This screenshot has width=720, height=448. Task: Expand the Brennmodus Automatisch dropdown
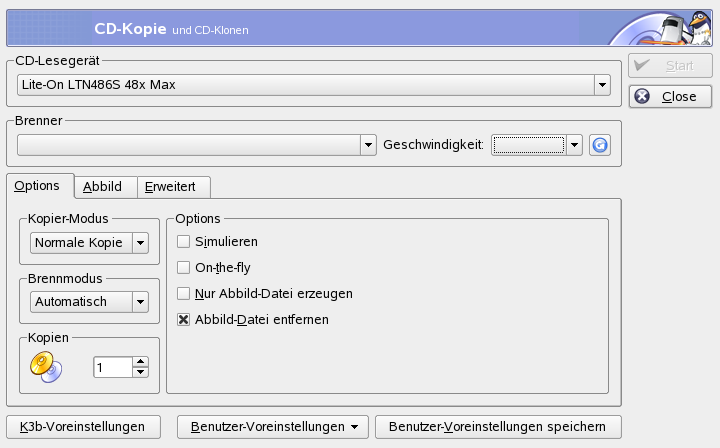140,300
